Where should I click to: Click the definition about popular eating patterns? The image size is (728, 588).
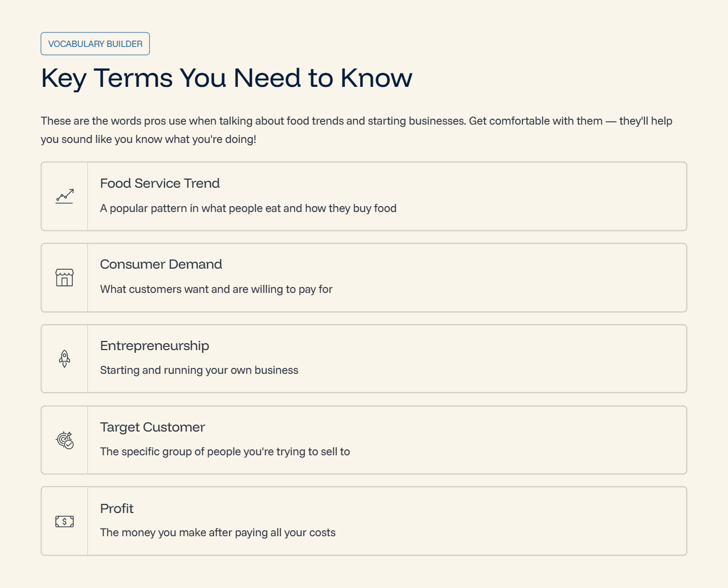[249, 208]
